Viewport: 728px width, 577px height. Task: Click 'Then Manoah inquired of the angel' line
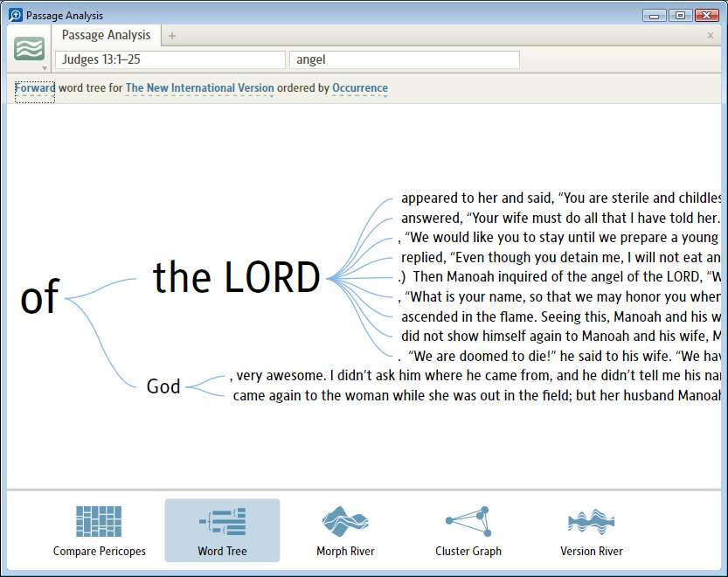[x=559, y=277]
